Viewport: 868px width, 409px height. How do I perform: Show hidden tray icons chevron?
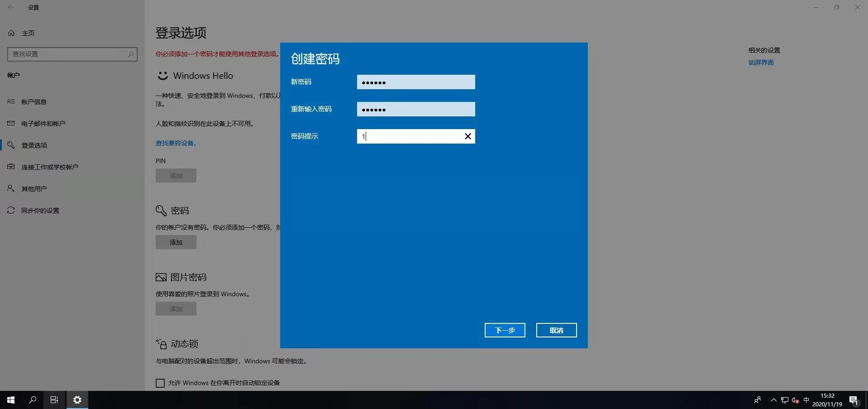click(773, 400)
